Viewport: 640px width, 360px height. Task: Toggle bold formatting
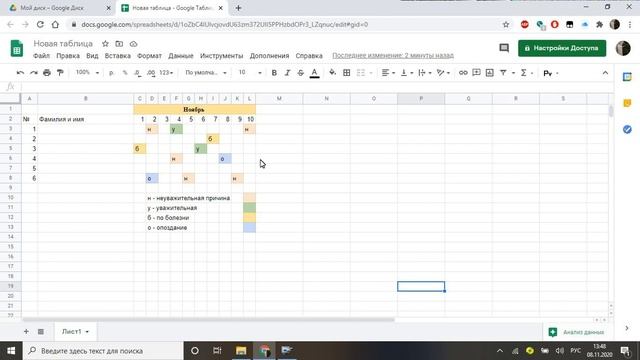(274, 73)
